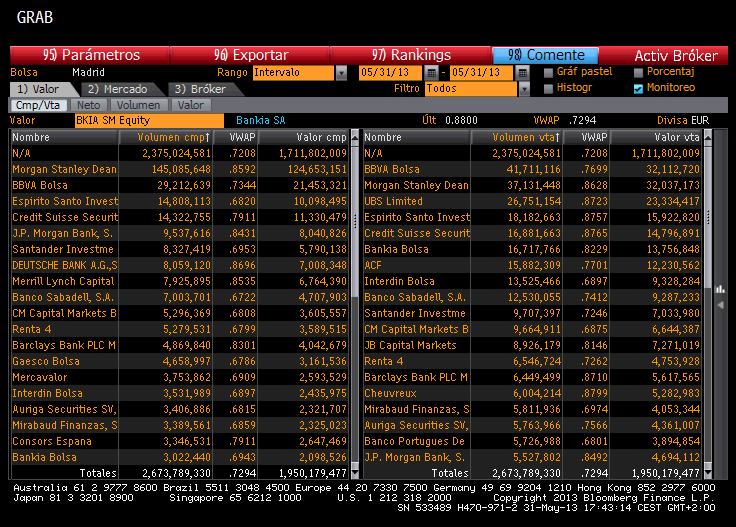Click the Totales row in buy table
The height and width of the screenshot is (527, 736).
click(x=180, y=473)
